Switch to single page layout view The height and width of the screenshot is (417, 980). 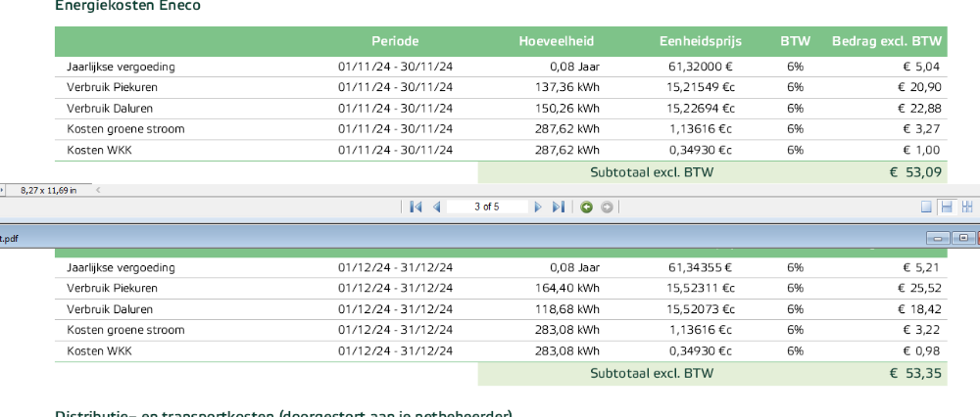[x=926, y=207]
